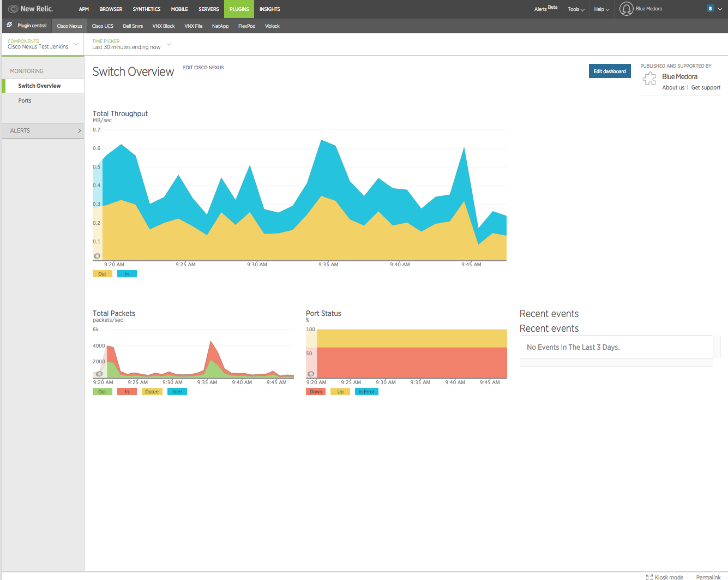Expand the ALERTS sidebar section
The height and width of the screenshot is (580, 728).
tap(43, 130)
